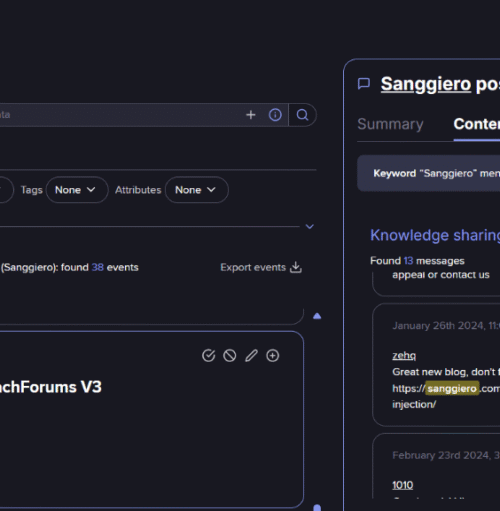The image size is (500, 511).
Task: Open the Tags None dropdown
Action: [x=77, y=190]
